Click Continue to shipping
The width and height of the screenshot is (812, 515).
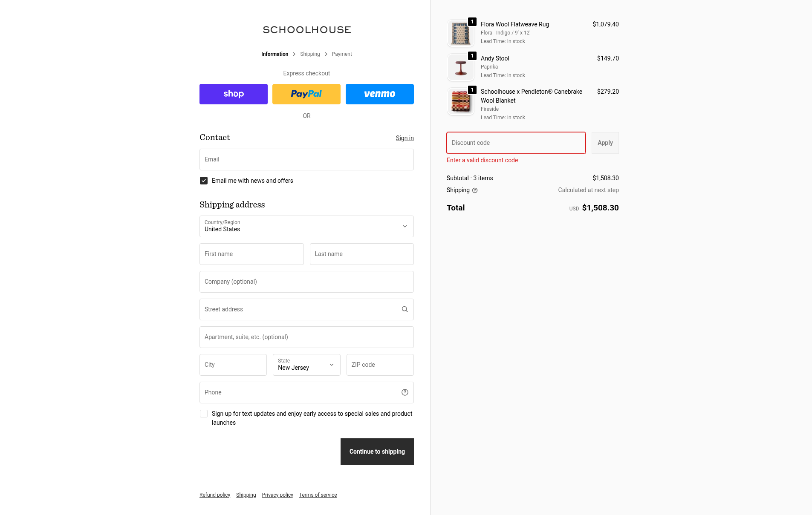[377, 452]
